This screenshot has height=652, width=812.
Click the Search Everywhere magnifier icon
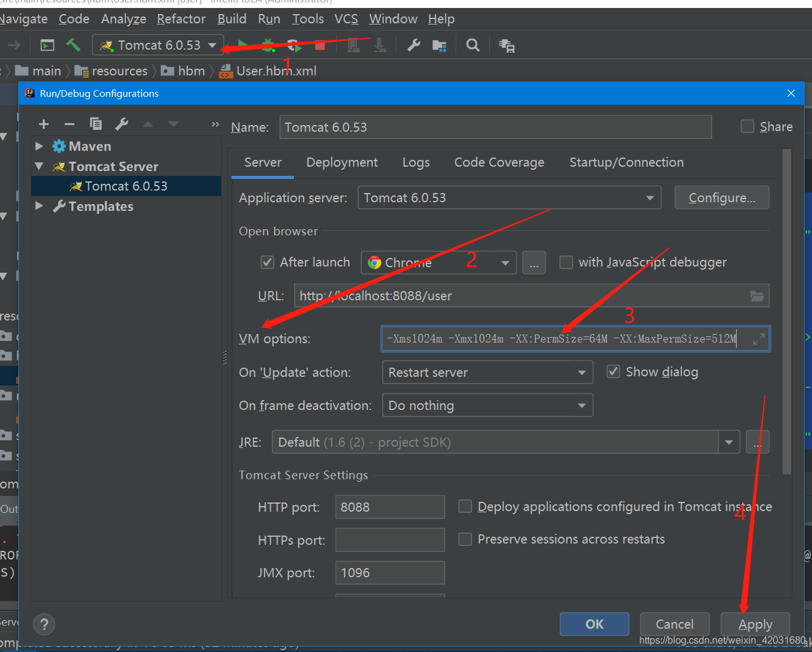tap(473, 45)
